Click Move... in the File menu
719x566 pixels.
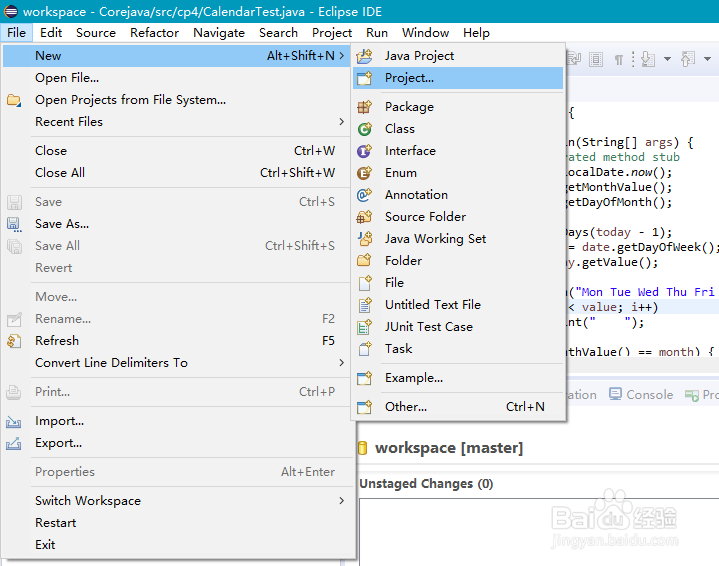[176, 297]
